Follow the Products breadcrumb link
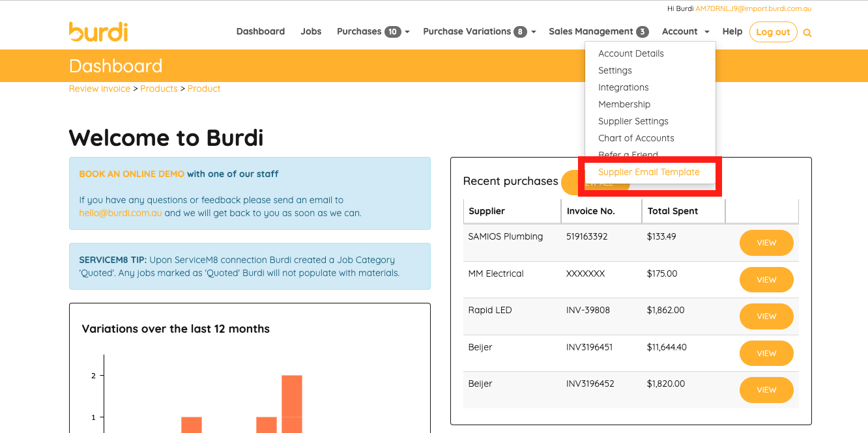Viewport: 868px width, 433px height. [x=159, y=89]
